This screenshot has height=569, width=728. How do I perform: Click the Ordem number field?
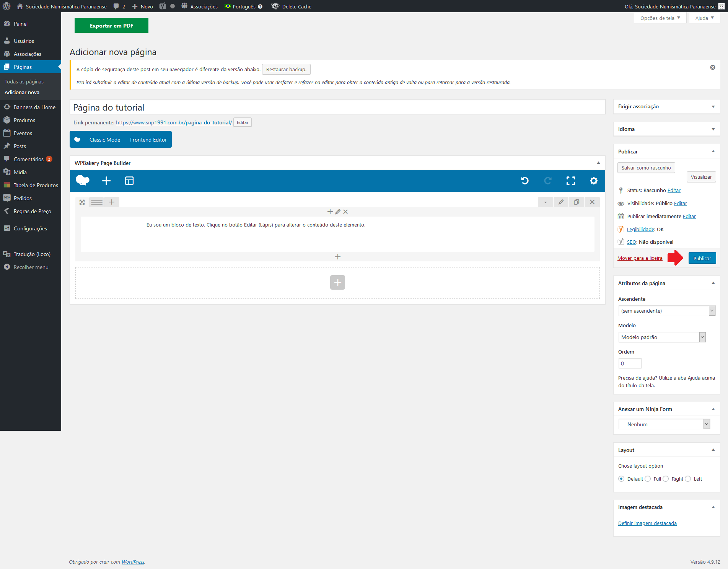click(630, 364)
